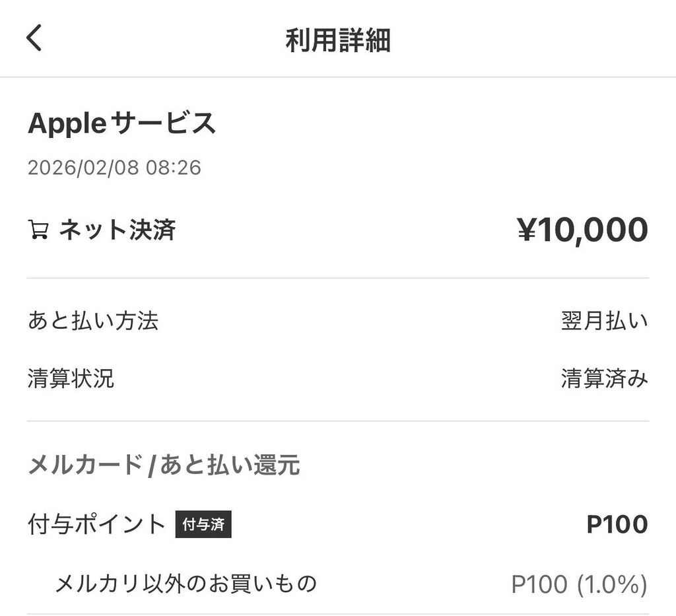Click the 2026/02/08 08:26 timestamp

tap(114, 167)
